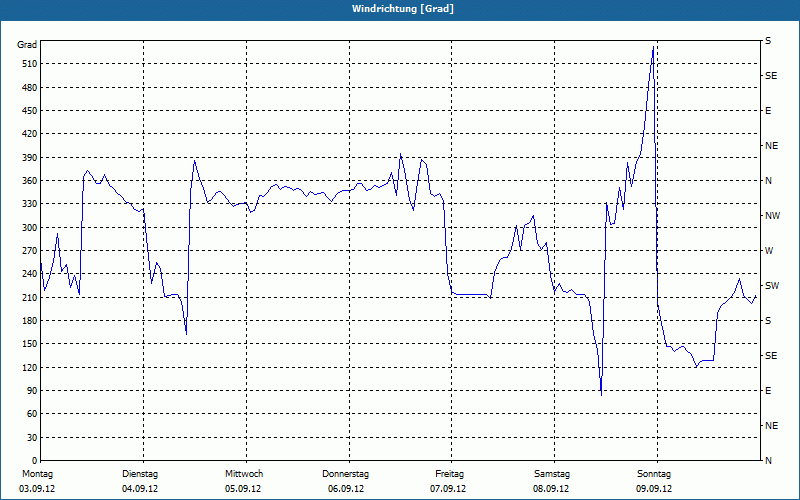Viewport: 800px width, 500px height.
Task: Click the date 05.09.12
Action: tap(243, 489)
